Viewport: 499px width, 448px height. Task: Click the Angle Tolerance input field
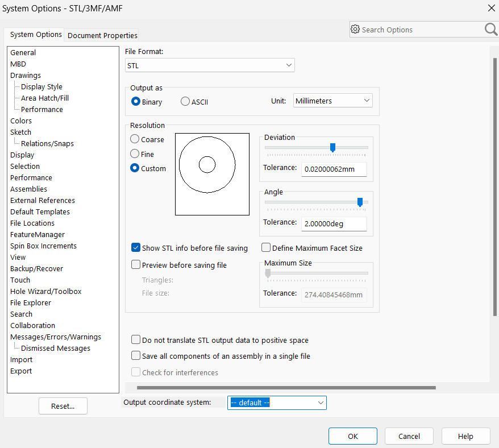(x=334, y=223)
